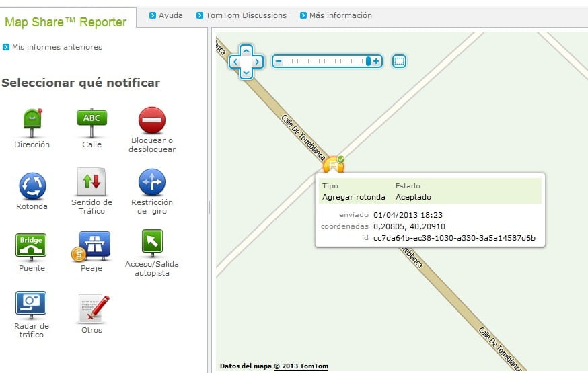588x373 pixels.
Task: Open Mis informes anteriores link
Action: 57,47
